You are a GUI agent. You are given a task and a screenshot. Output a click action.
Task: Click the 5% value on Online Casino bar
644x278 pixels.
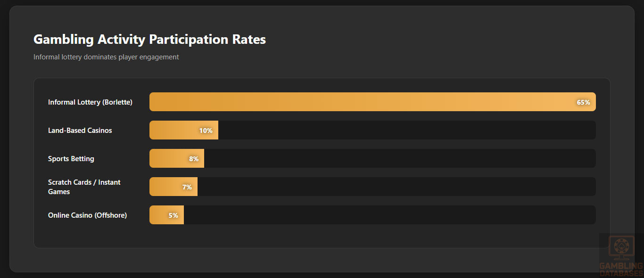[x=173, y=215]
